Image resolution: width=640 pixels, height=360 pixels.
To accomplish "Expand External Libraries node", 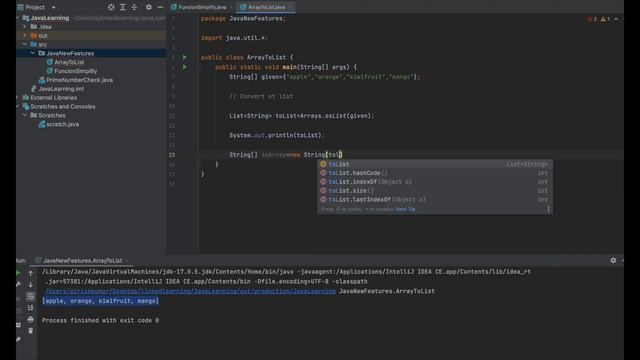I will [x=18, y=98].
